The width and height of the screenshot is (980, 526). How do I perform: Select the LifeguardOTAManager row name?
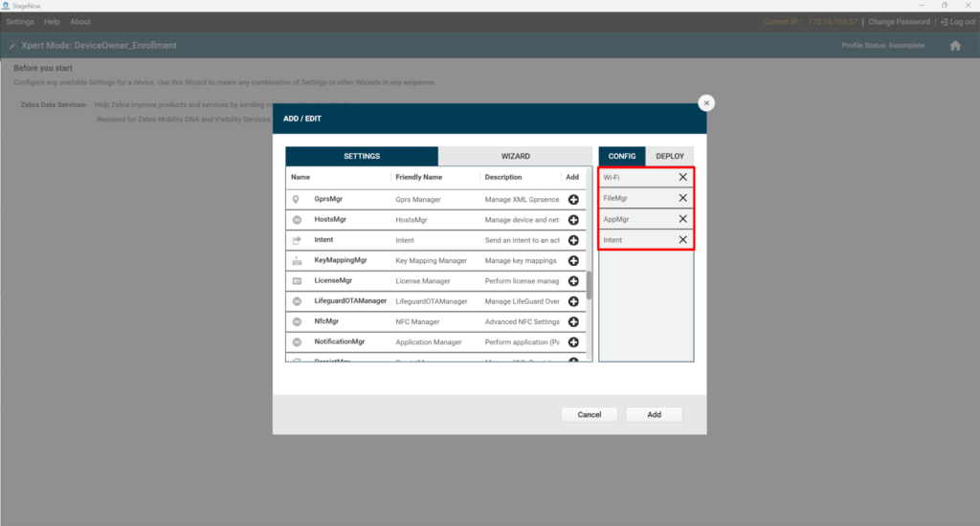[x=350, y=301]
